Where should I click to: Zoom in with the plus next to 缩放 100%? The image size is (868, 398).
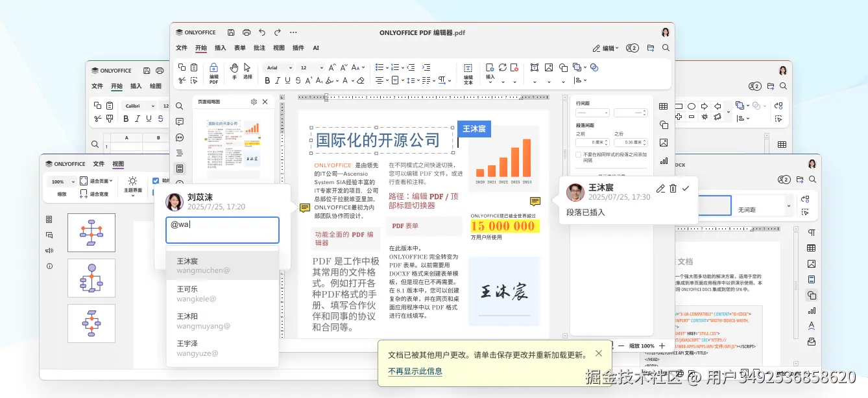tap(662, 346)
